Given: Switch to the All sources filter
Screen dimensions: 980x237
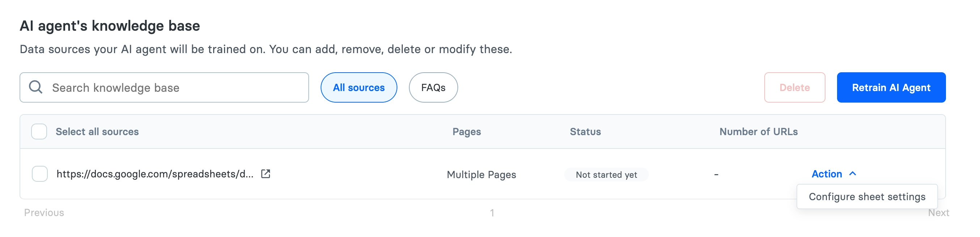Looking at the screenshot, I should coord(358,87).
